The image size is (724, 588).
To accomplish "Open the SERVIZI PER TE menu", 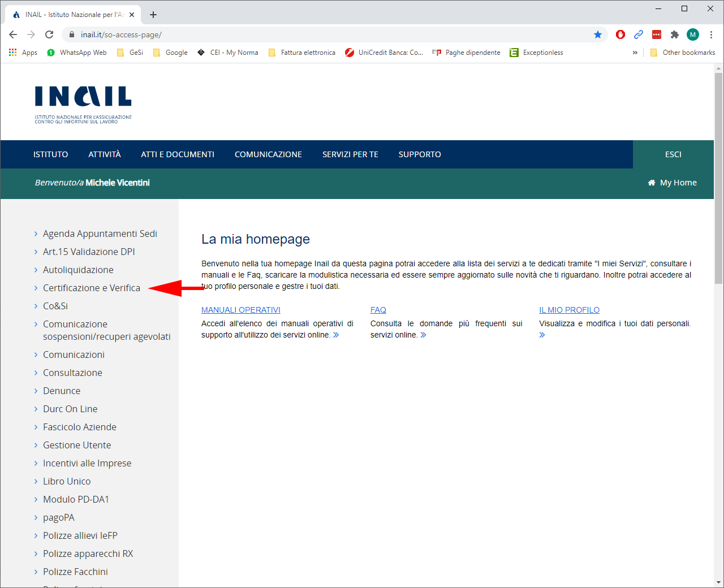I will click(350, 154).
